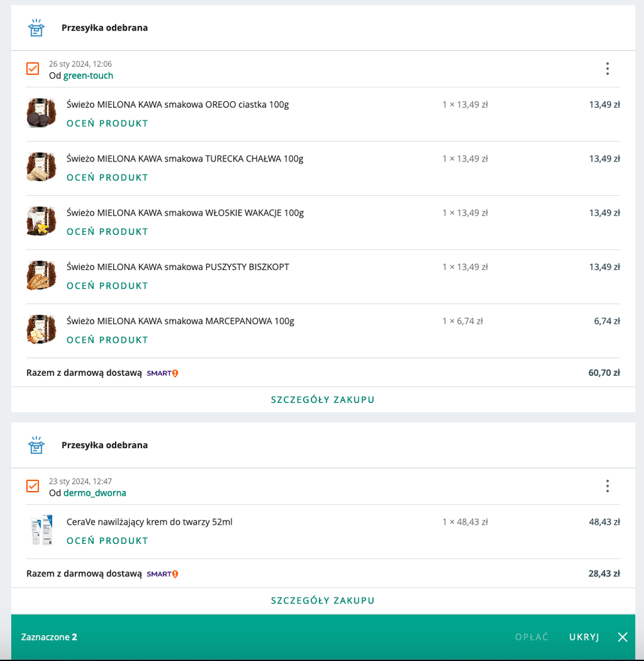Rate the OREOO ciastka coffee via OCEŃ PRODUKT

pos(107,124)
